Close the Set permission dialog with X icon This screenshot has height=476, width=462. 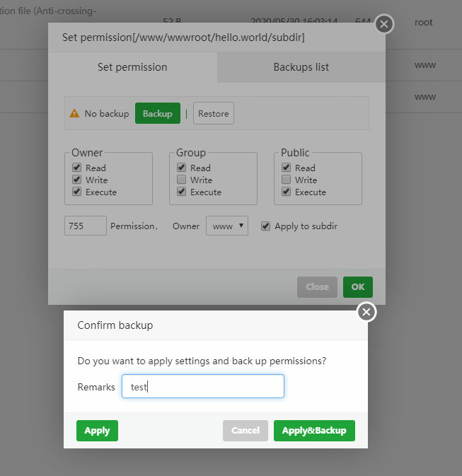pos(384,24)
